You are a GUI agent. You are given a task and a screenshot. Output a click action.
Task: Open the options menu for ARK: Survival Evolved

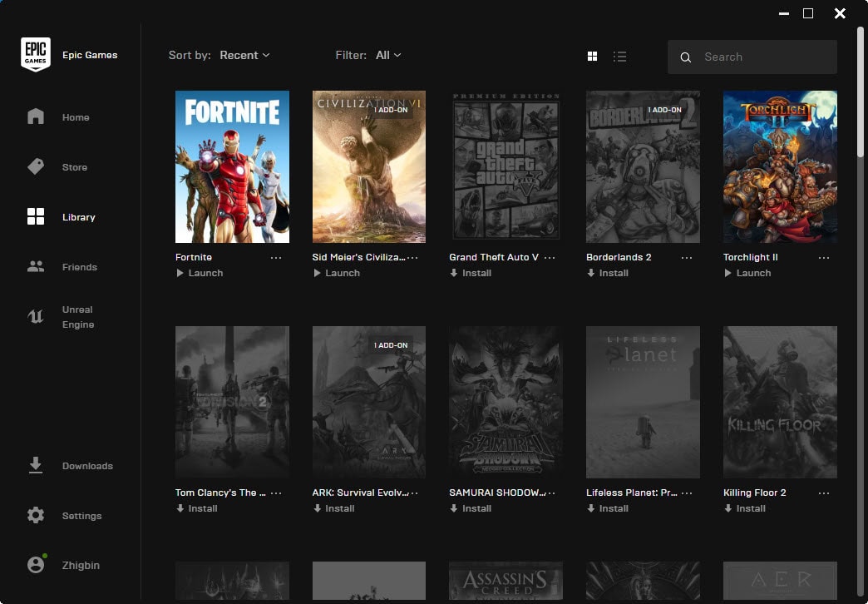tap(414, 493)
